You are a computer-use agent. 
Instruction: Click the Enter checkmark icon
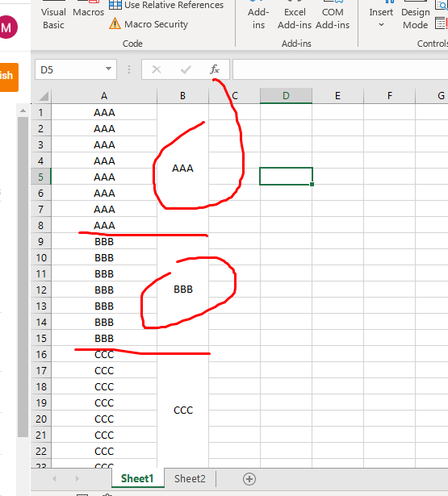pyautogui.click(x=186, y=69)
